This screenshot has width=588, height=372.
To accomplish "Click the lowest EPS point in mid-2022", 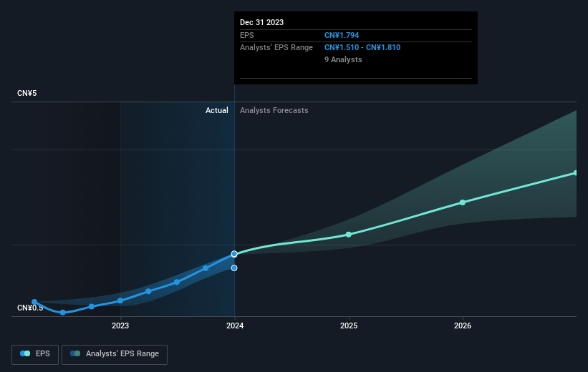I will pos(62,313).
